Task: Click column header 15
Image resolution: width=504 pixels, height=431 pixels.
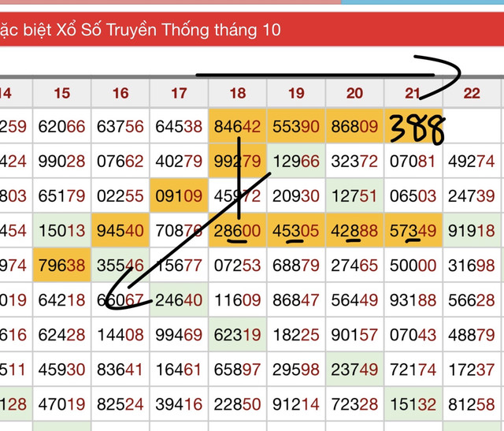Action: click(61, 93)
